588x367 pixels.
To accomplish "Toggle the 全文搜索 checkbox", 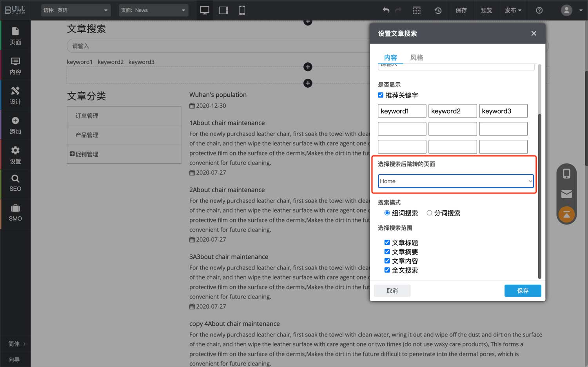I will point(387,270).
